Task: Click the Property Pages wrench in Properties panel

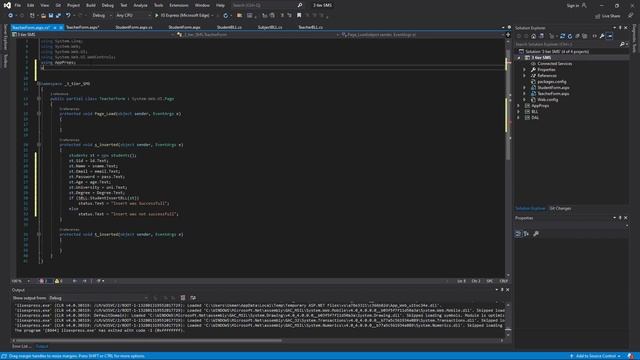Action: click(536, 233)
